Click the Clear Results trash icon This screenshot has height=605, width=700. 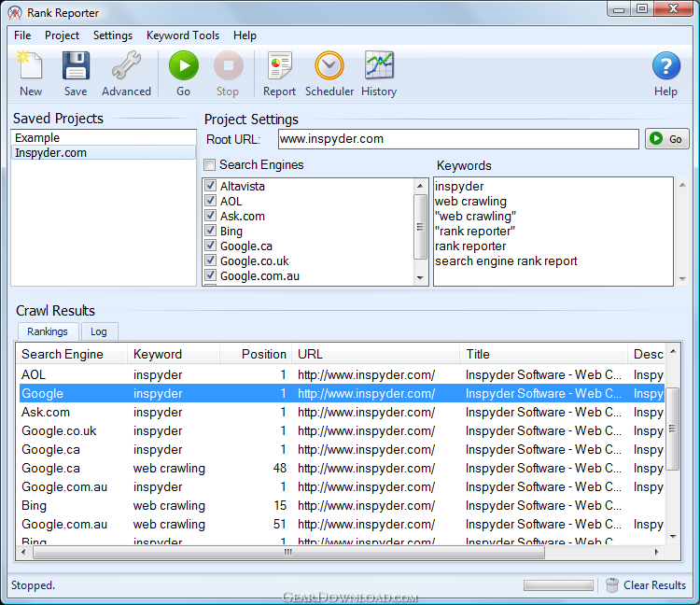(612, 584)
